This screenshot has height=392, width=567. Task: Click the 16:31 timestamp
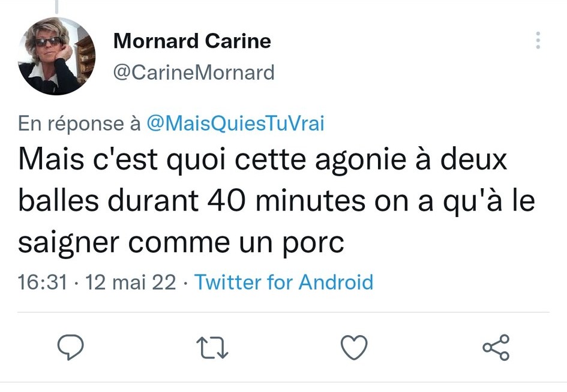click(43, 282)
